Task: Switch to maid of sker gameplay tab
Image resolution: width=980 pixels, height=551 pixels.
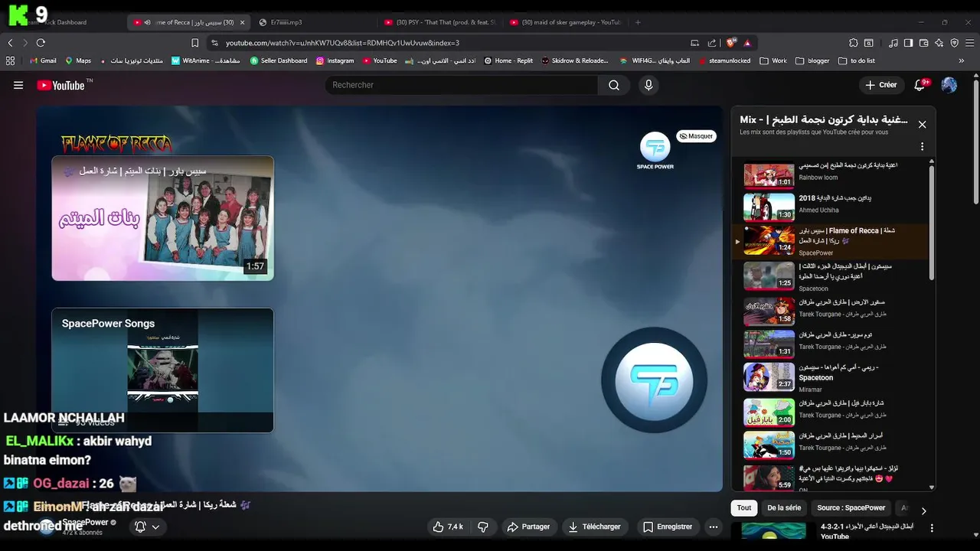Action: [x=565, y=22]
